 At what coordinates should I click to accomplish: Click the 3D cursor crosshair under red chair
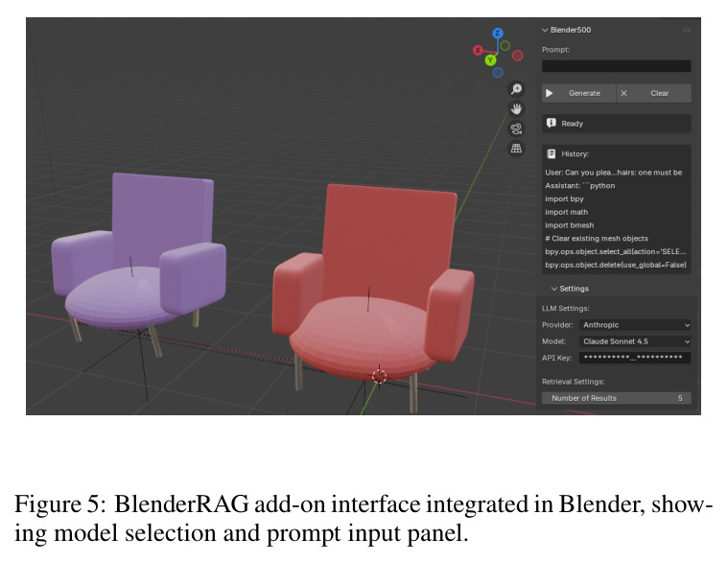tap(379, 375)
